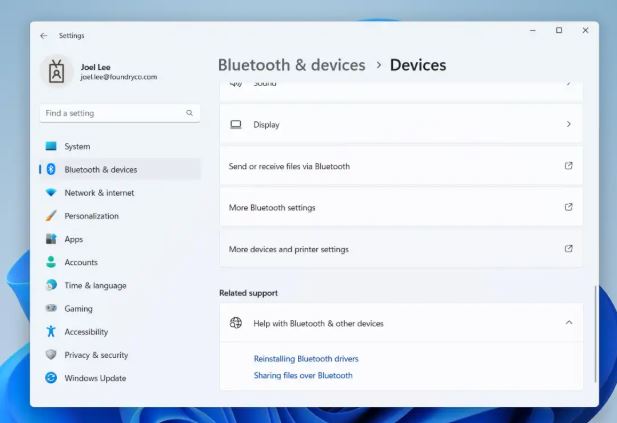Click the vertical scrollbar on right
617x423 pixels.
(595, 332)
